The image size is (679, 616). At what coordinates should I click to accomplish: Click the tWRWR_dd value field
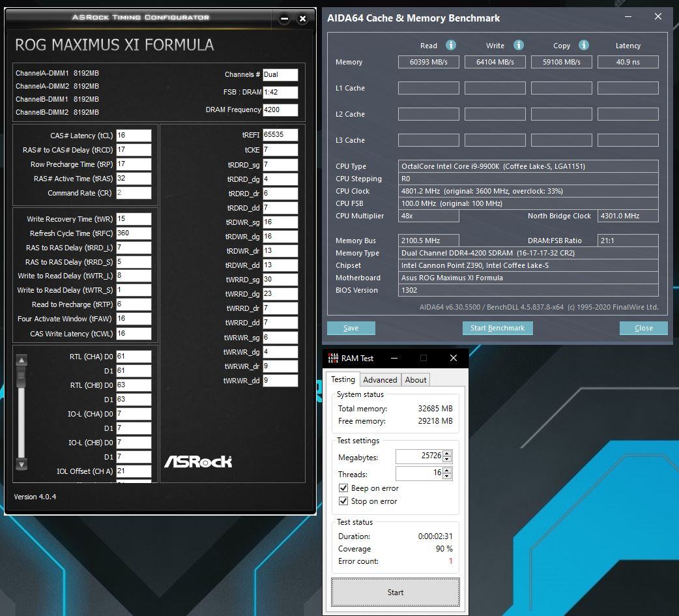(280, 380)
